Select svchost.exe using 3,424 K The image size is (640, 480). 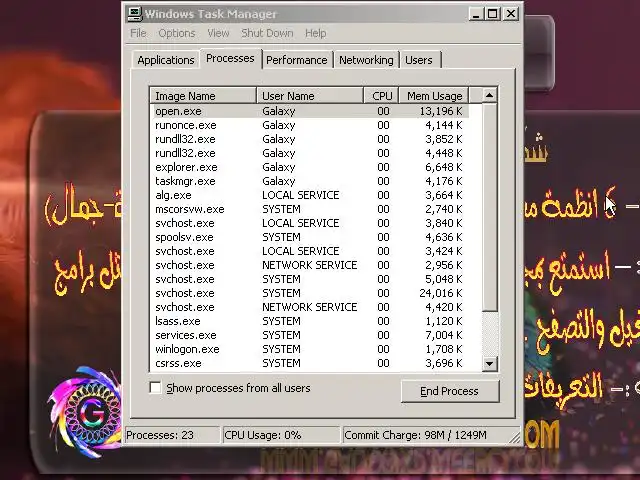pos(309,251)
